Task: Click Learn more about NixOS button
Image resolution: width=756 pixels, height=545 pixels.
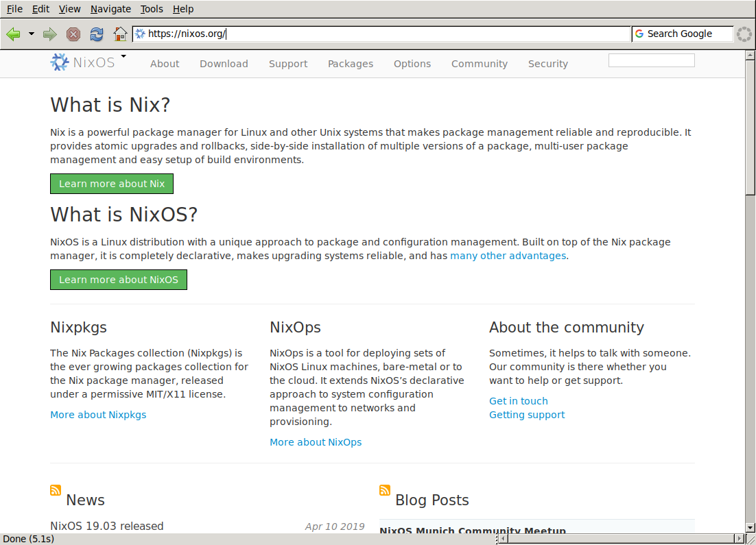Action: point(119,280)
